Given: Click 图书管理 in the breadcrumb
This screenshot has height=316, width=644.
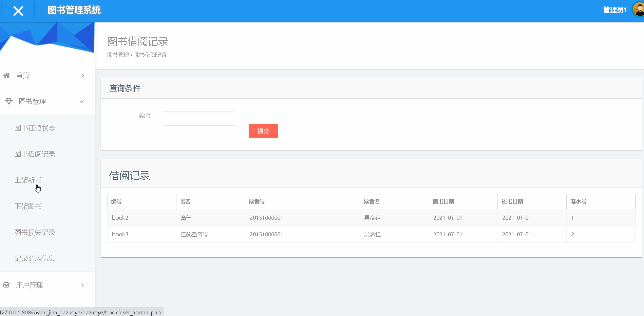Looking at the screenshot, I should coord(118,55).
